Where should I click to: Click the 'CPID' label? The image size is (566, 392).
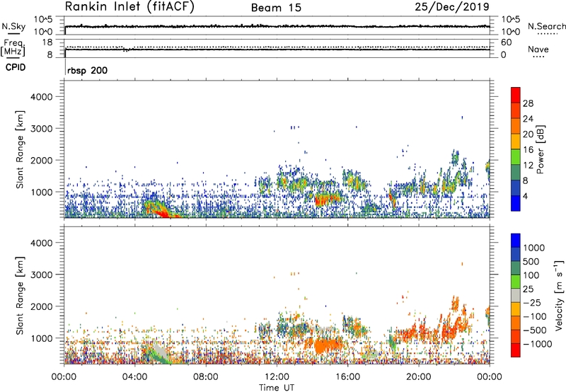[16, 67]
